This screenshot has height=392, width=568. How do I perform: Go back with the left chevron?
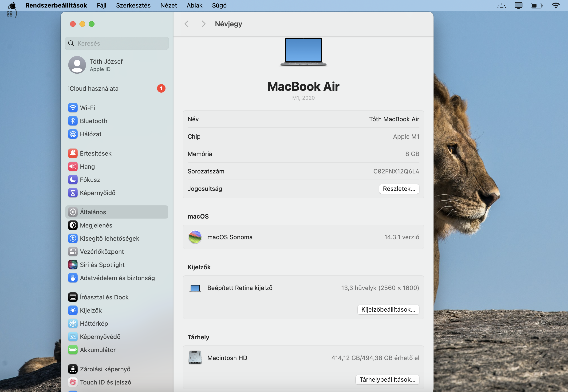(x=187, y=24)
